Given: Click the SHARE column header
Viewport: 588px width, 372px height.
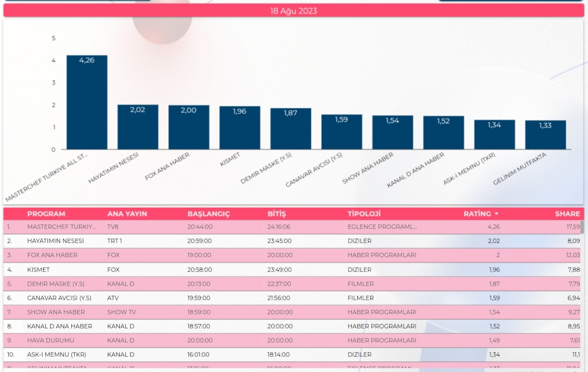Looking at the screenshot, I should 567,214.
